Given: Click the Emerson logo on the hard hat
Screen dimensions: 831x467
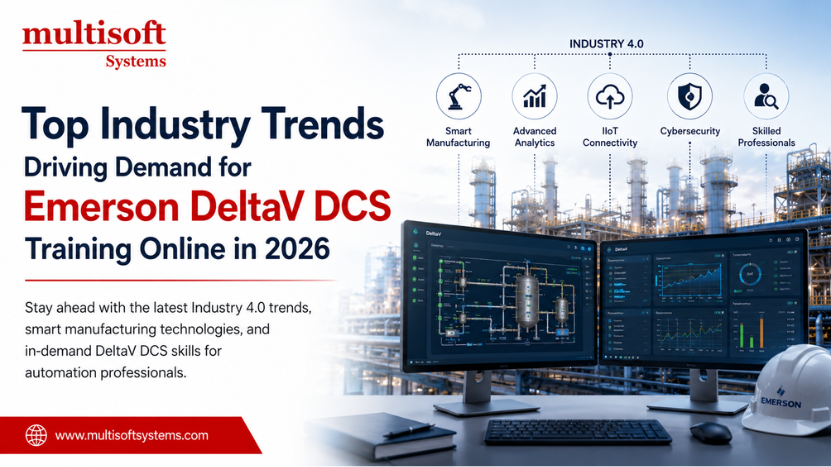Looking at the screenshot, I should [781, 398].
